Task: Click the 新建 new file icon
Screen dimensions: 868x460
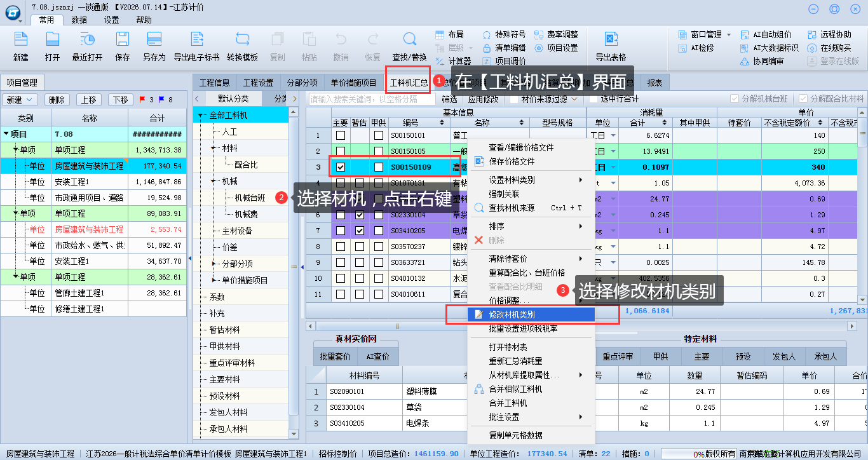Action: pyautogui.click(x=21, y=39)
